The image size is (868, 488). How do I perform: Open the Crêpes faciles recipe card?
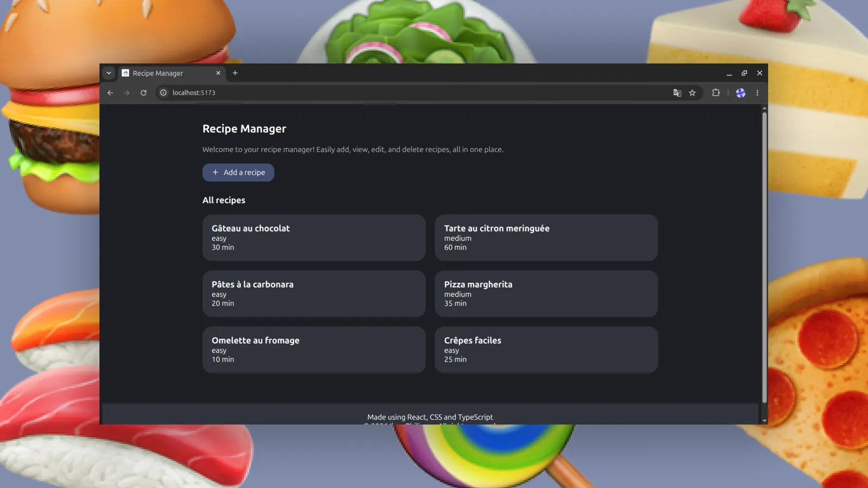[x=546, y=350]
